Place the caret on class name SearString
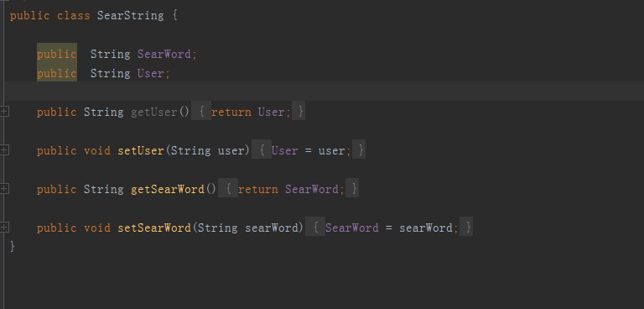This screenshot has height=309, width=644. tap(131, 16)
